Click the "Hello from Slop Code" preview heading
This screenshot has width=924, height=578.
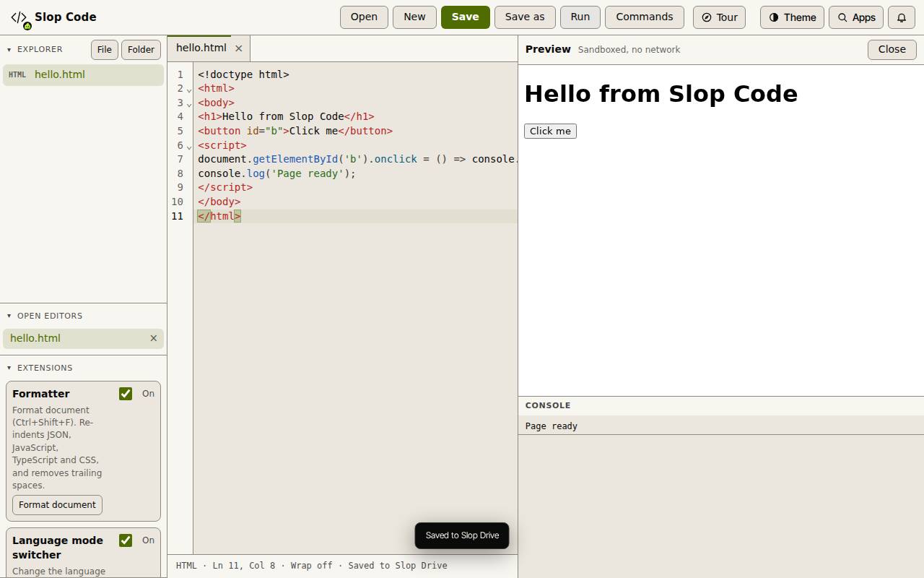point(661,94)
